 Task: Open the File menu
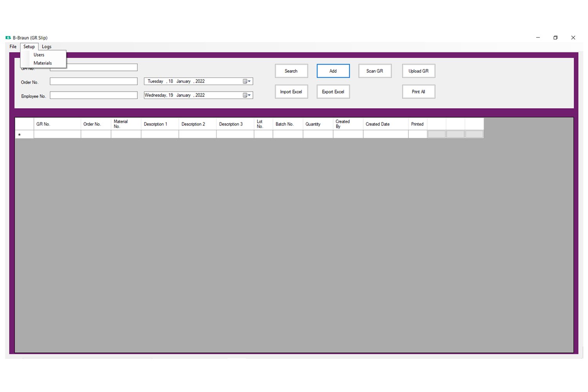pos(13,47)
